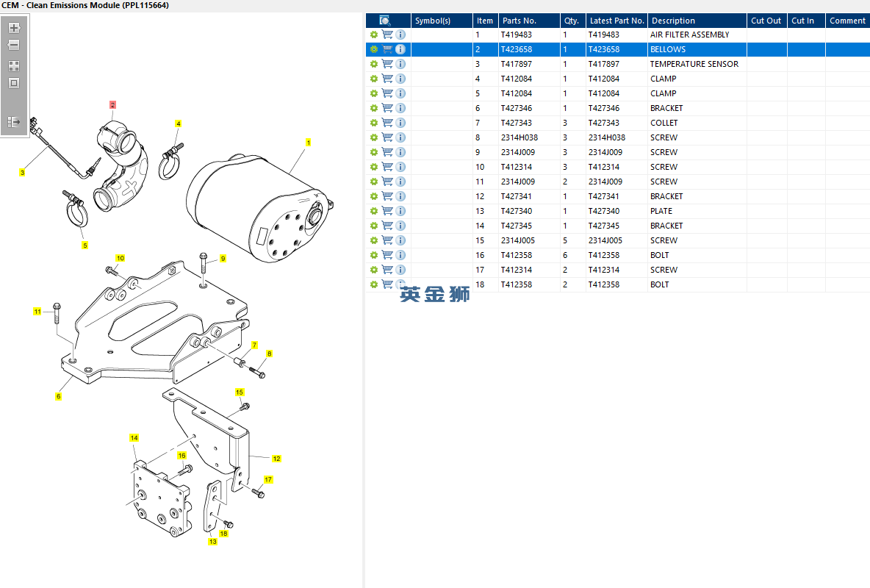The width and height of the screenshot is (870, 588).
Task: Show info for PLATE T427340
Action: [x=400, y=211]
